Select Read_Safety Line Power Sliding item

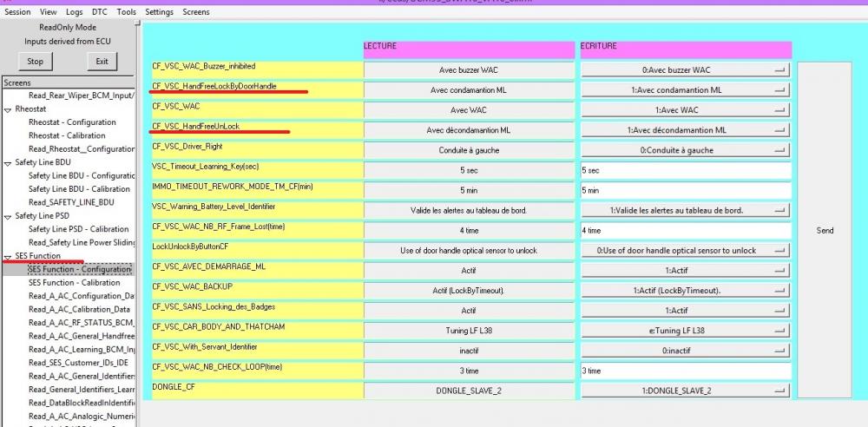pos(81,243)
